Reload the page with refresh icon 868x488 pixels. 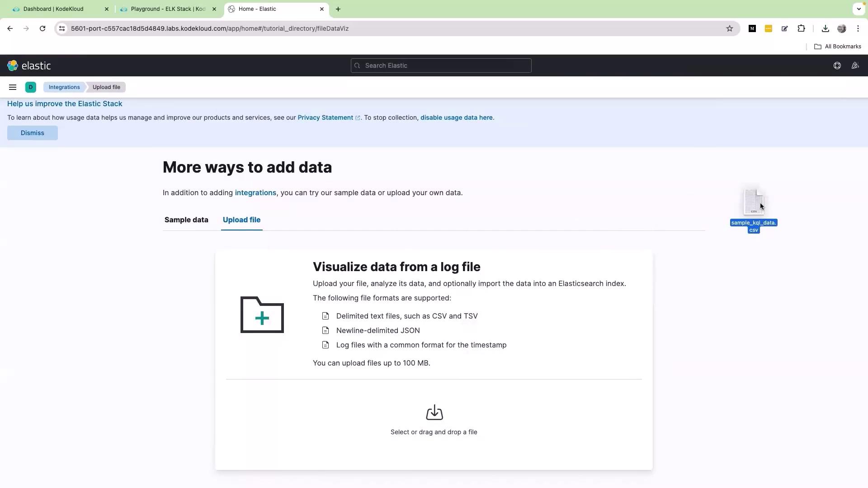tap(42, 28)
